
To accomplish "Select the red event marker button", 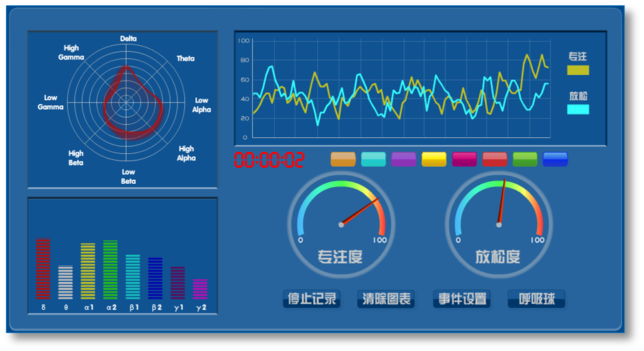I will click(x=495, y=159).
